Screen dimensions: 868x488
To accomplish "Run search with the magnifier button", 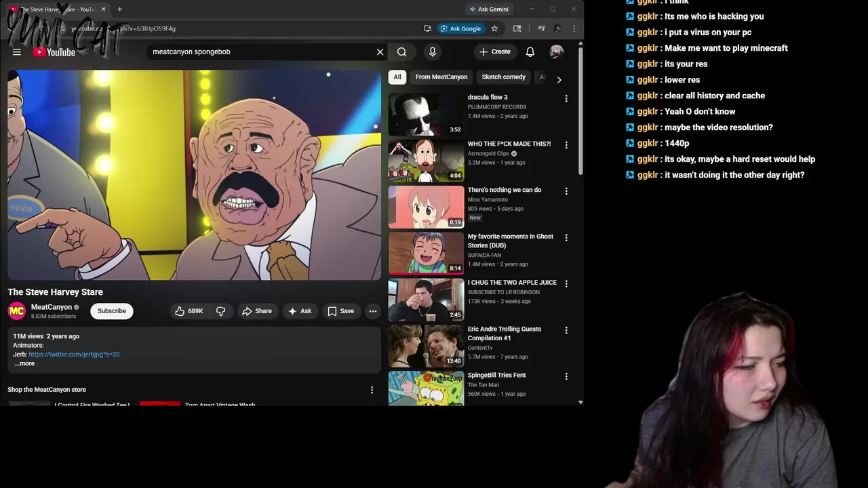I will point(402,52).
